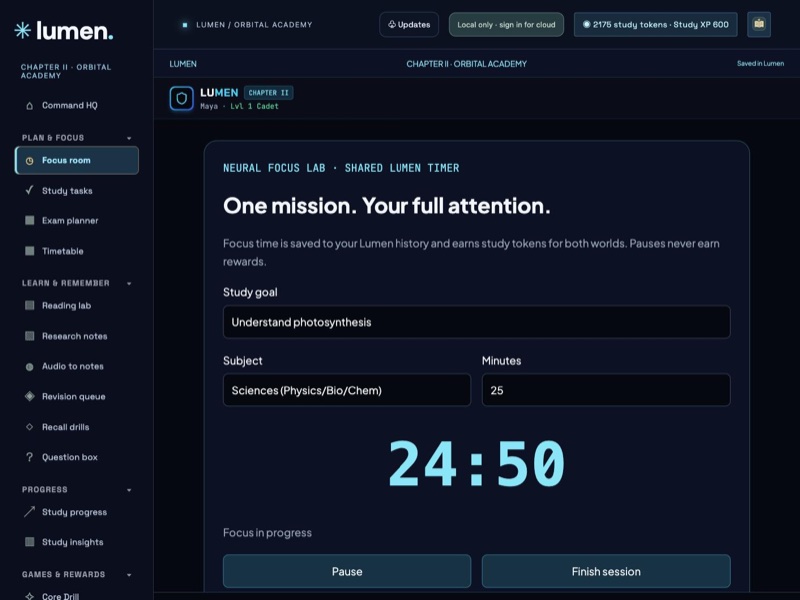Click the Focus in progress status text
This screenshot has width=800, height=600.
[x=267, y=533]
